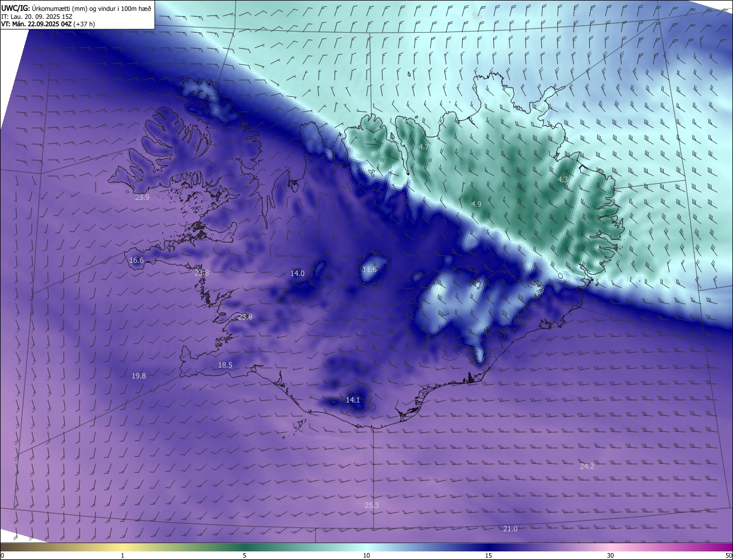
Task: Click the 21.0 value label
Action: (510, 529)
